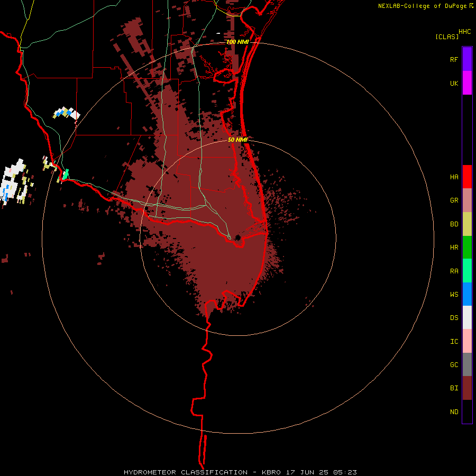Click the 50 NMI range ring label
The image size is (476, 476).
point(237,140)
